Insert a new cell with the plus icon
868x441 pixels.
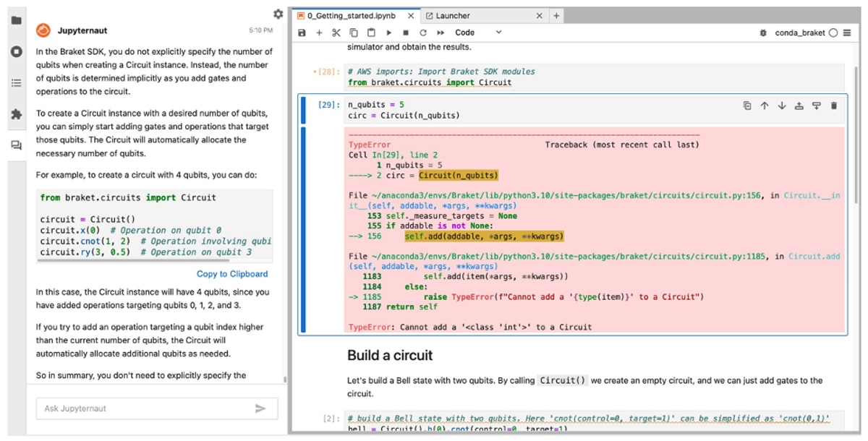point(319,33)
